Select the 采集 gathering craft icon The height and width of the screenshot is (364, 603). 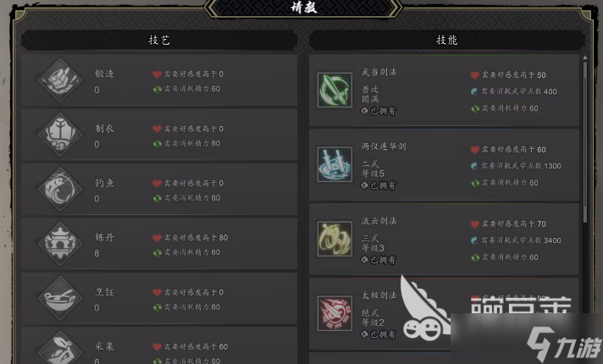click(60, 347)
